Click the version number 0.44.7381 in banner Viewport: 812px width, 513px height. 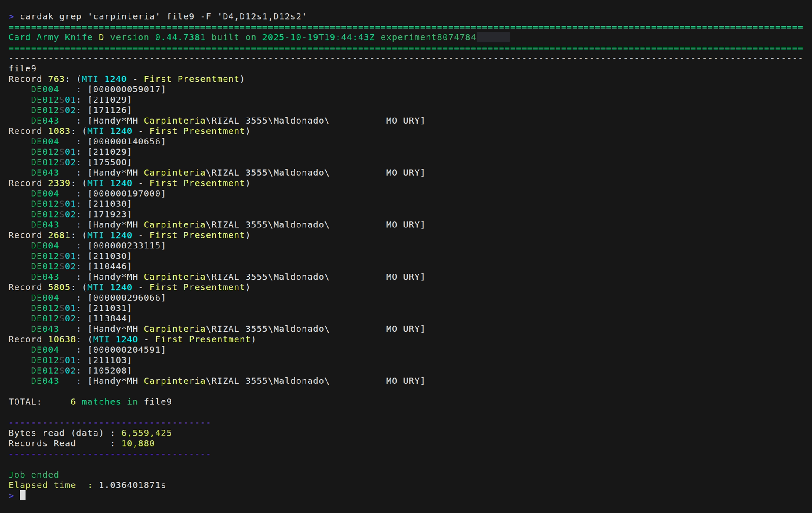coord(180,38)
